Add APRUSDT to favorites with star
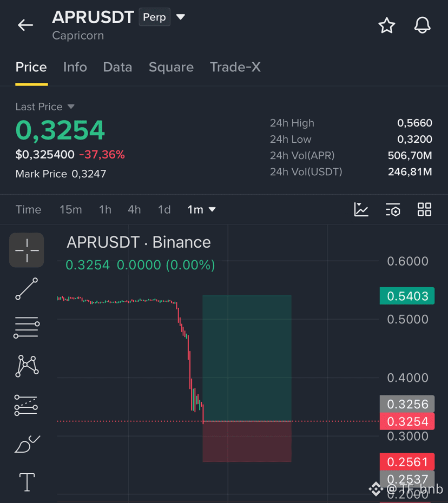The height and width of the screenshot is (503, 448). pyautogui.click(x=387, y=25)
